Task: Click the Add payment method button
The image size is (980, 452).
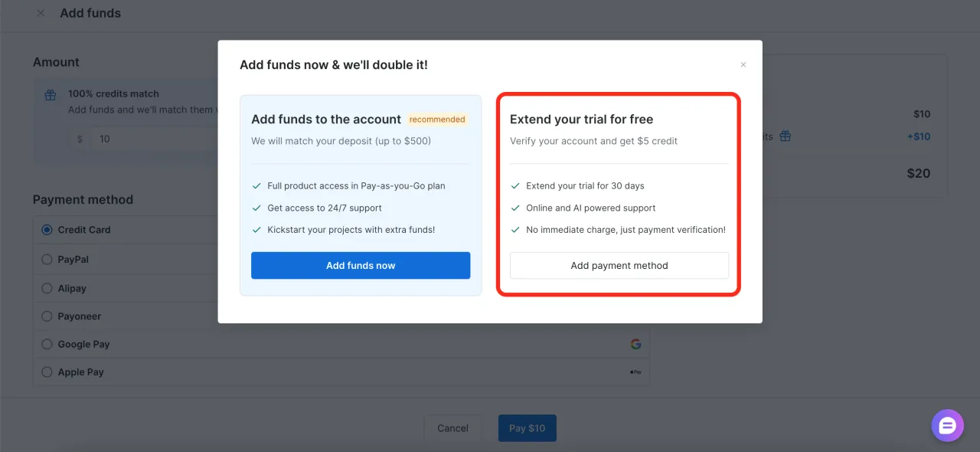Action: (619, 266)
